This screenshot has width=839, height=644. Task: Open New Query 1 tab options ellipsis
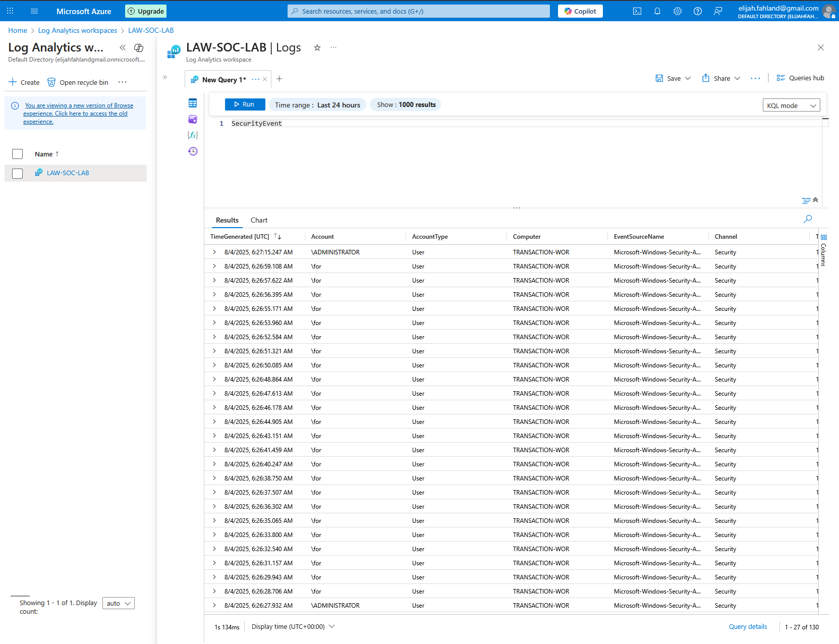pyautogui.click(x=255, y=79)
